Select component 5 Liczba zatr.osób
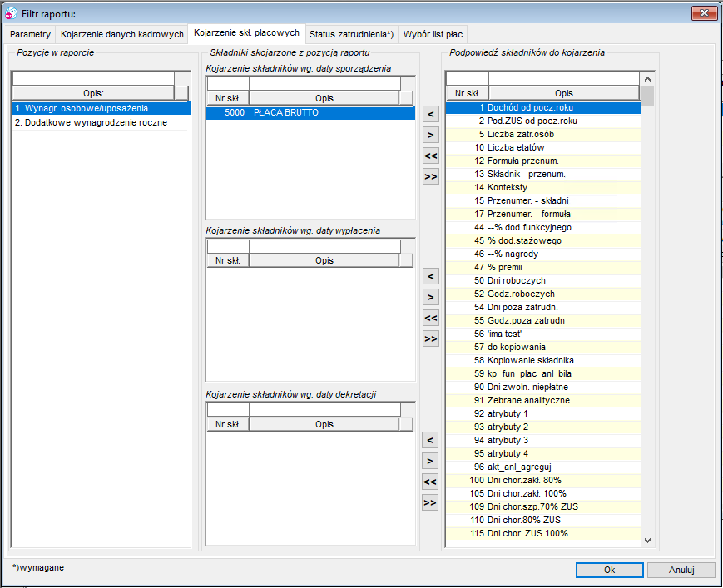This screenshot has height=588, width=723. [543, 134]
